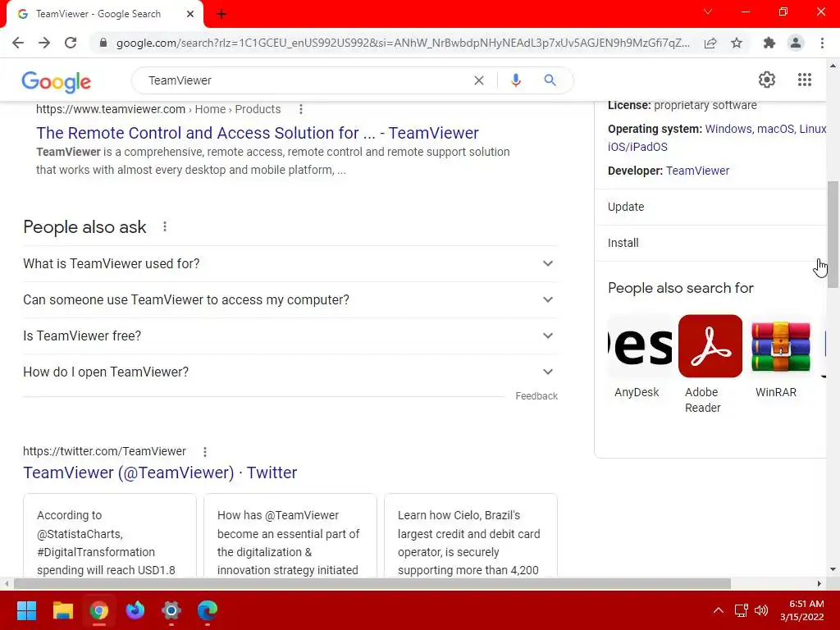Click the scroll right arrow
The height and width of the screenshot is (630, 840).
(819, 583)
